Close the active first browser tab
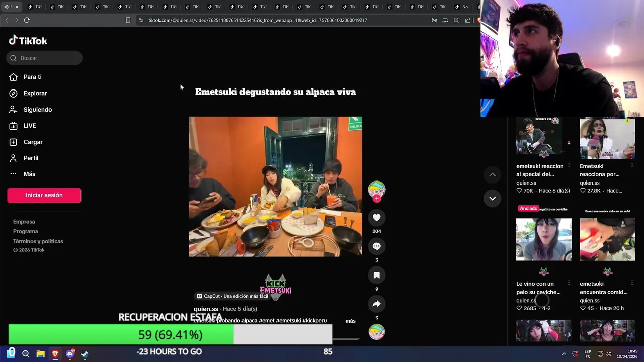 17,7
